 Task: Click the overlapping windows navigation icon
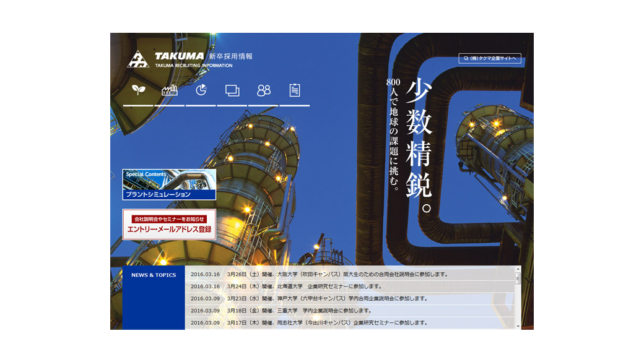coord(232,90)
